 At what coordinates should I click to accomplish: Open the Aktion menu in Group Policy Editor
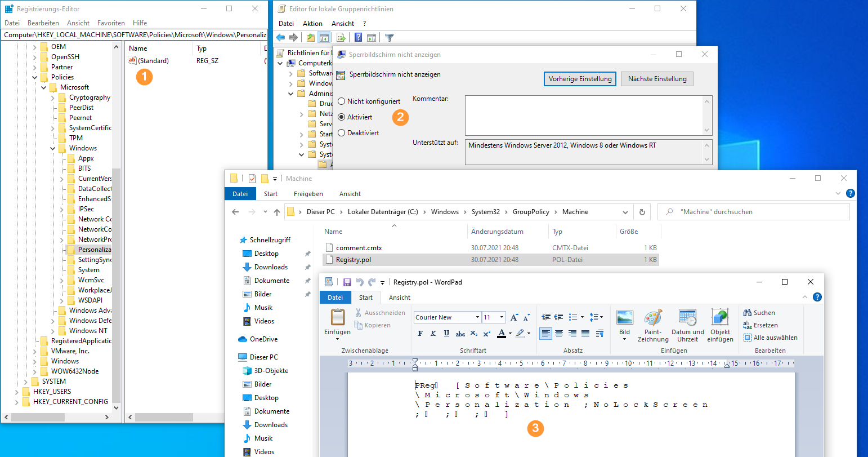(312, 24)
